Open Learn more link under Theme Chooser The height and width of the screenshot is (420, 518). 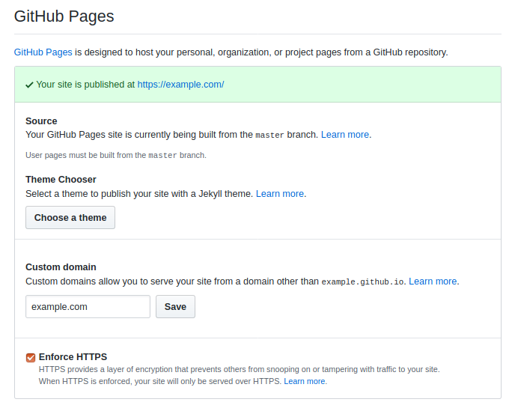[x=280, y=194]
